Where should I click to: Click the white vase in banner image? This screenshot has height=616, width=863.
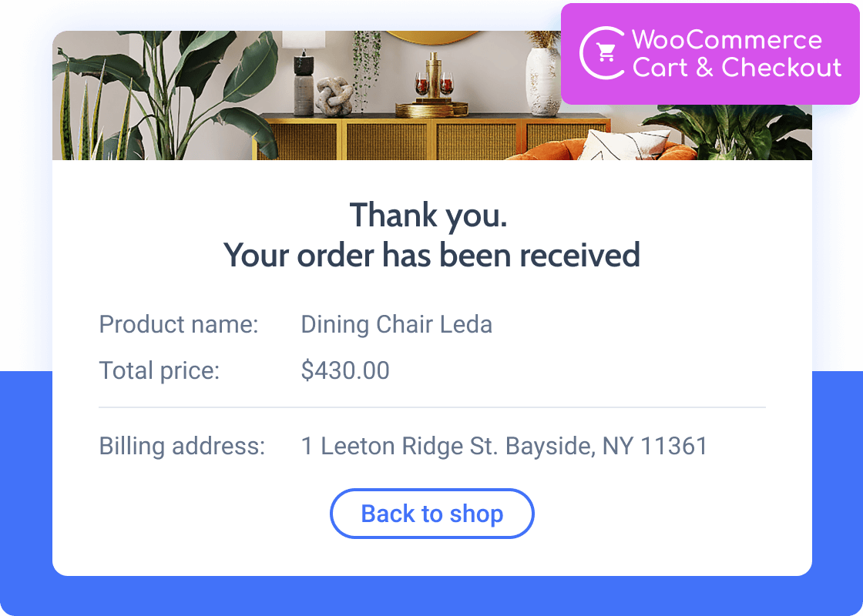tap(542, 77)
